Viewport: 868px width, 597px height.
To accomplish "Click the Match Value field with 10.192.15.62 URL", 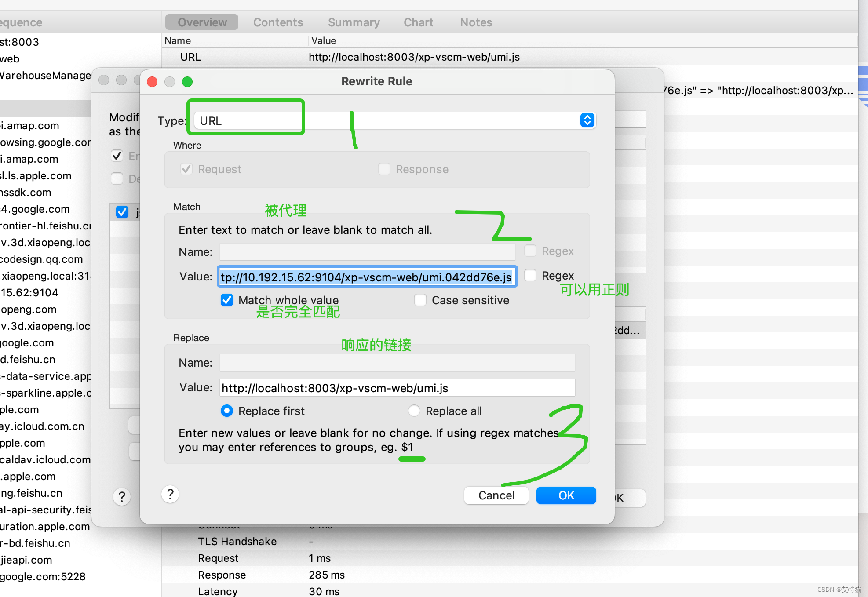I will [x=367, y=277].
